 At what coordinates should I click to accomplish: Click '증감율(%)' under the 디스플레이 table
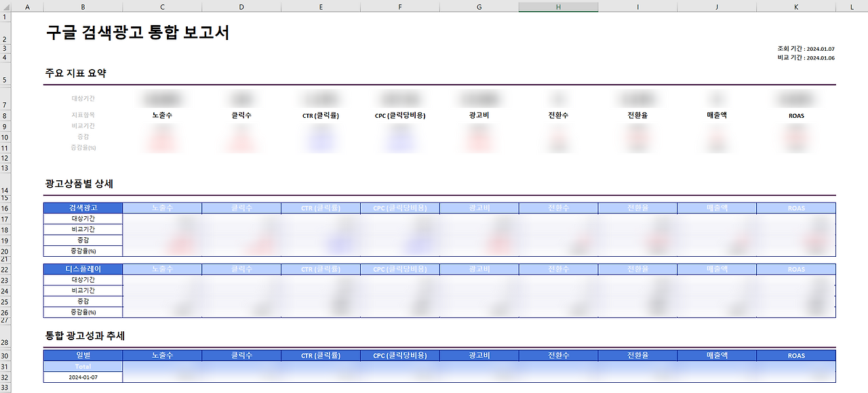(83, 312)
